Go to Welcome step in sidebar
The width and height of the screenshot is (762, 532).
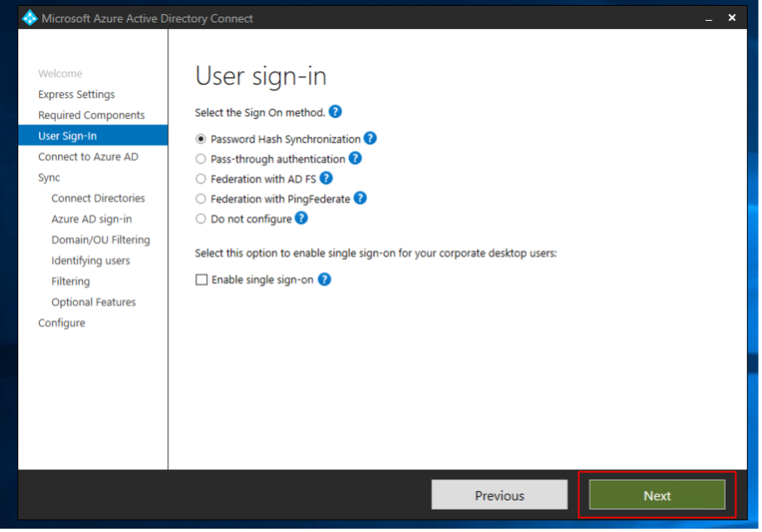click(x=61, y=73)
